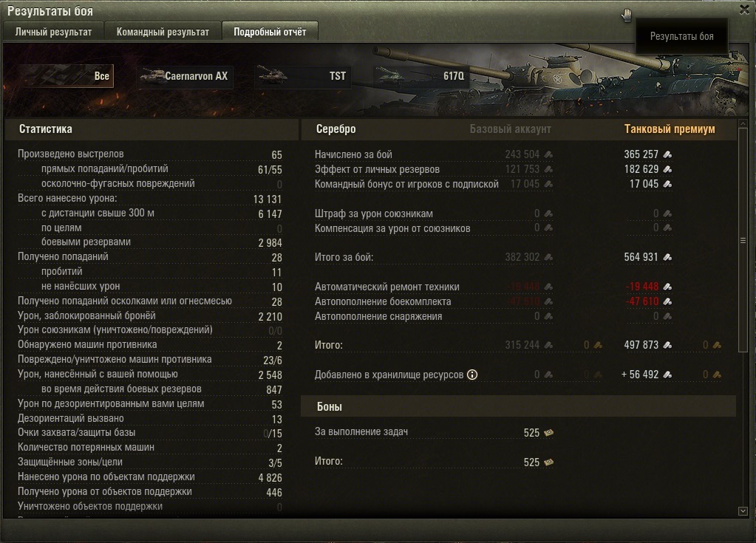The height and width of the screenshot is (543, 756).
Task: Click the info icon beside хранилище ресурсов
Action: [x=472, y=375]
